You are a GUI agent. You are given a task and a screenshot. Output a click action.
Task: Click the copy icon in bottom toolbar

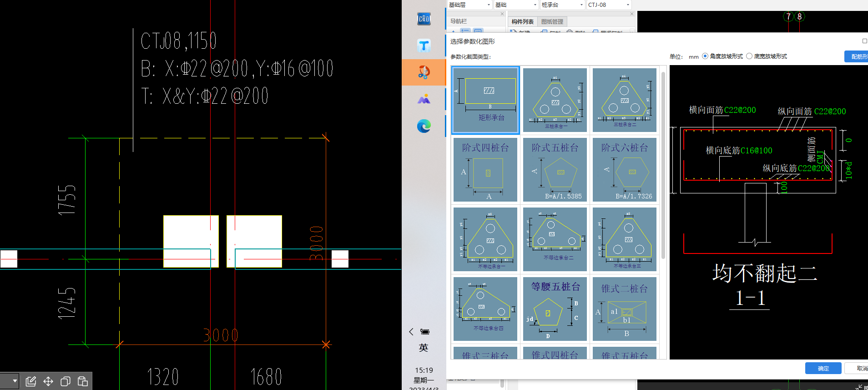point(66,381)
